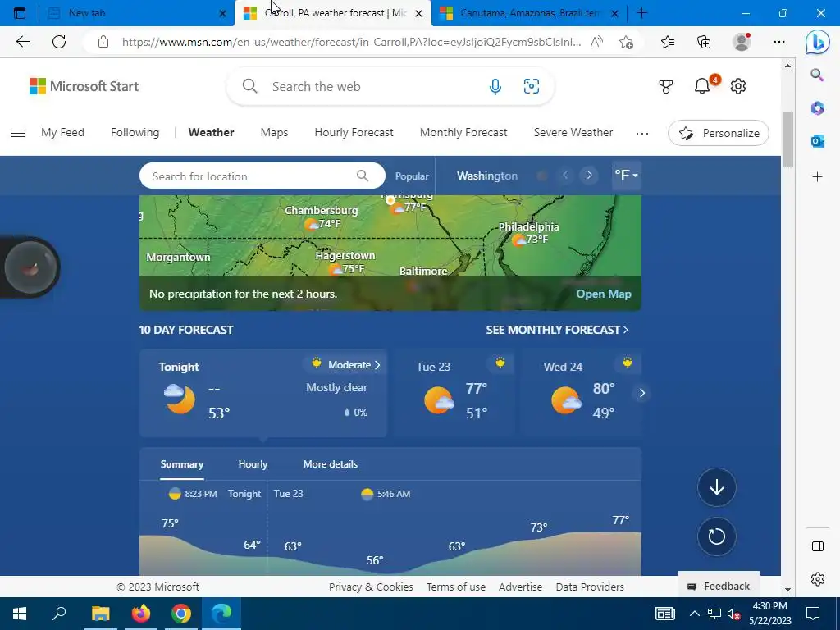Open sidebar settings gear at bottom

point(818,579)
